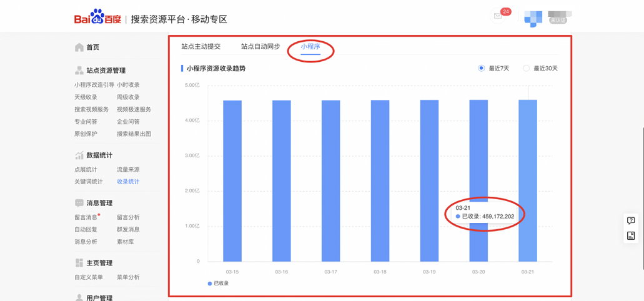Open the 收录统计 sidebar link

tap(128, 182)
